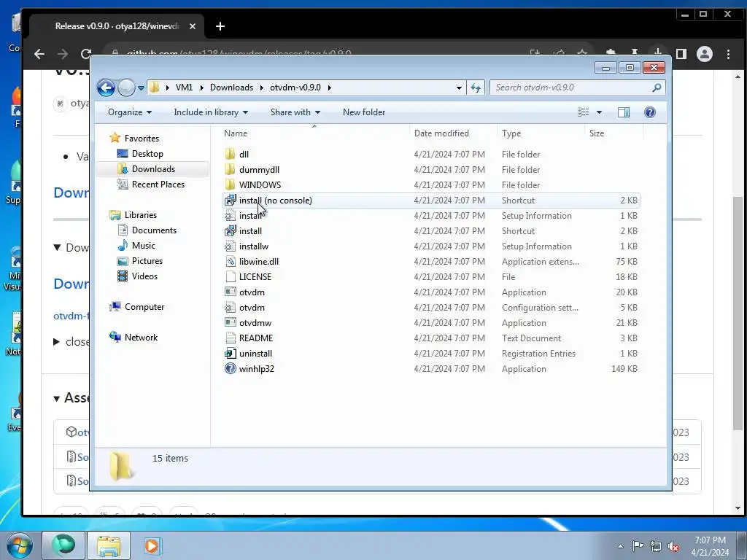Select the otvdm Application icon

point(230,292)
